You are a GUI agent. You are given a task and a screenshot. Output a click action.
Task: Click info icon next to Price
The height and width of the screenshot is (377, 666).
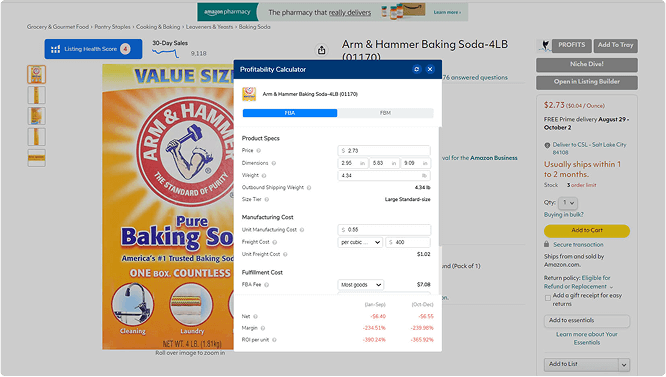tap(259, 151)
